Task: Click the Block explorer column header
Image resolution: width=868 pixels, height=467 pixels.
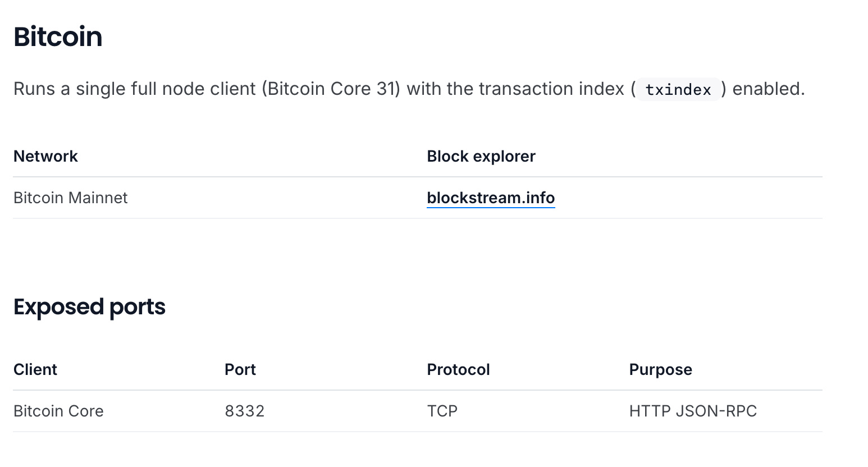Action: 481,156
